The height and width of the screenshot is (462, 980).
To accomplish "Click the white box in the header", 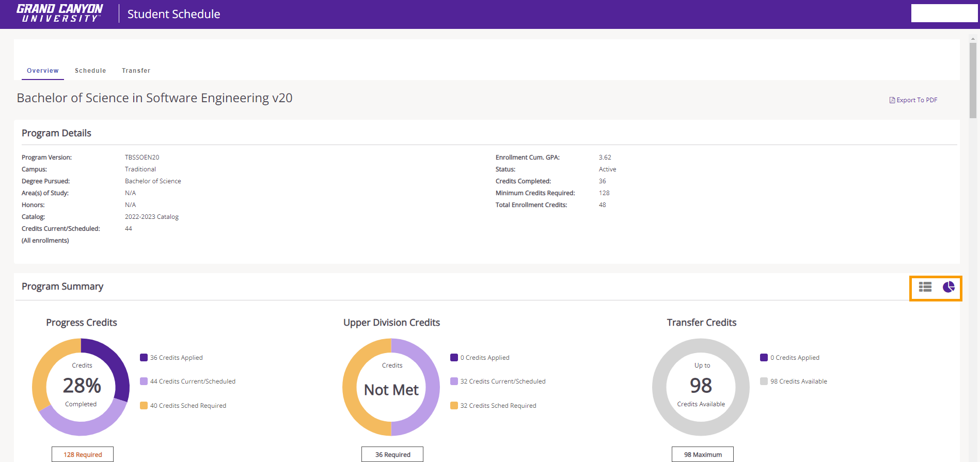I will coord(944,13).
